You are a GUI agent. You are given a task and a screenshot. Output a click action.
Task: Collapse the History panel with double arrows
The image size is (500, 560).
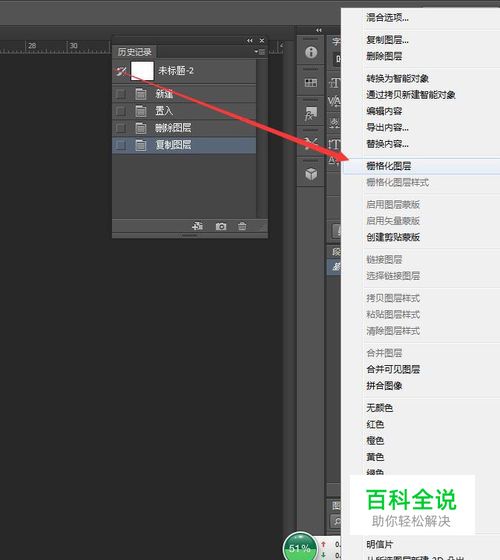pyautogui.click(x=250, y=41)
